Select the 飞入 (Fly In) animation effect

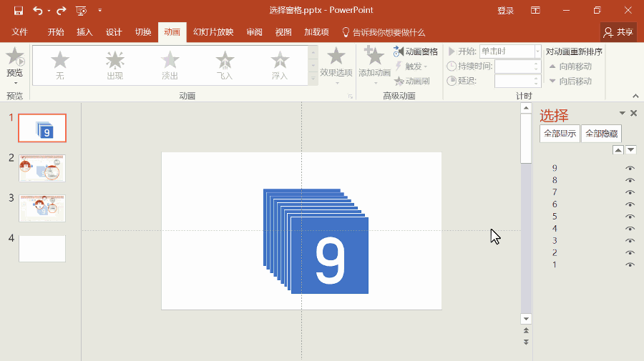(225, 63)
